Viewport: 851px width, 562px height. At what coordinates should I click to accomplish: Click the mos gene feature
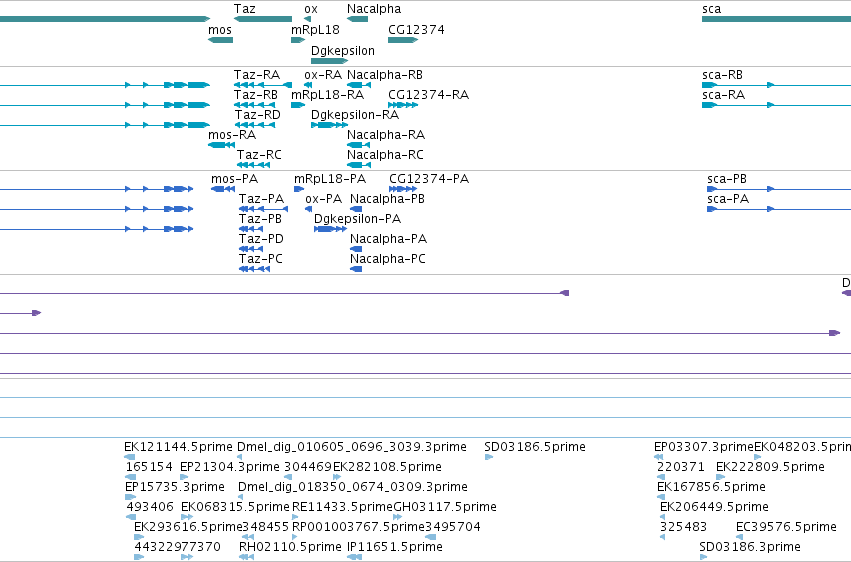pos(220,40)
